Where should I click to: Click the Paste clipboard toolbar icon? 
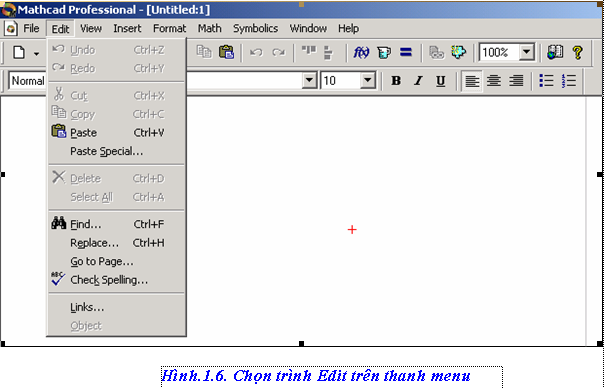(x=226, y=52)
